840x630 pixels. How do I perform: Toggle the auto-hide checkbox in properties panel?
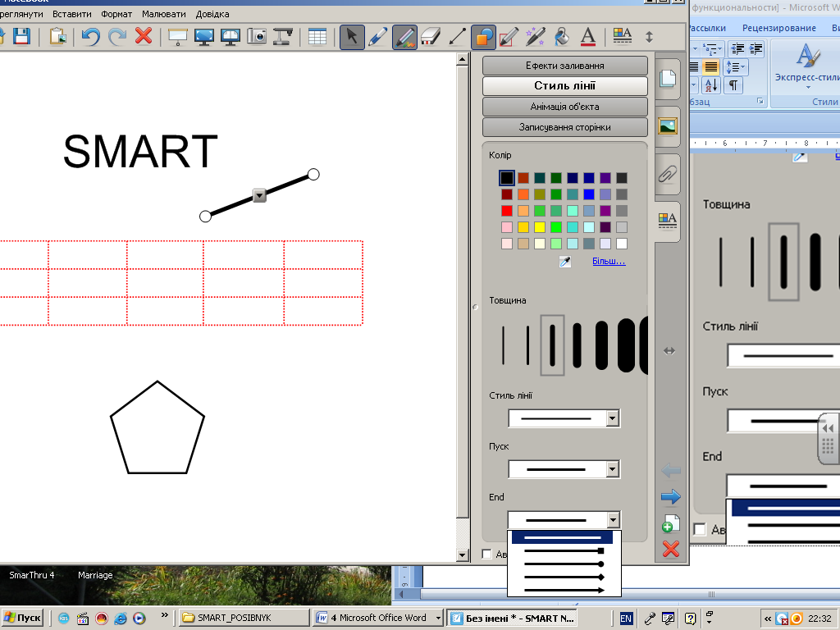[x=487, y=554]
